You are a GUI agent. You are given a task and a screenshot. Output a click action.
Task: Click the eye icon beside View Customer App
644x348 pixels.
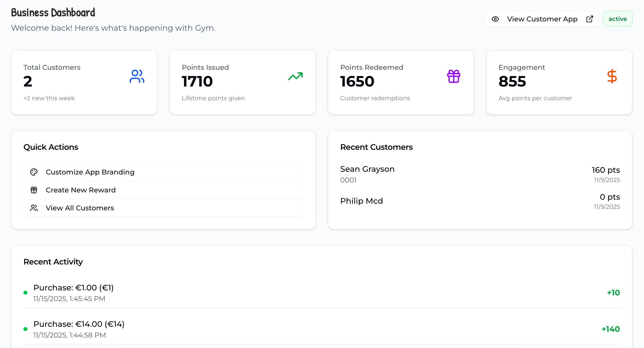click(x=495, y=19)
